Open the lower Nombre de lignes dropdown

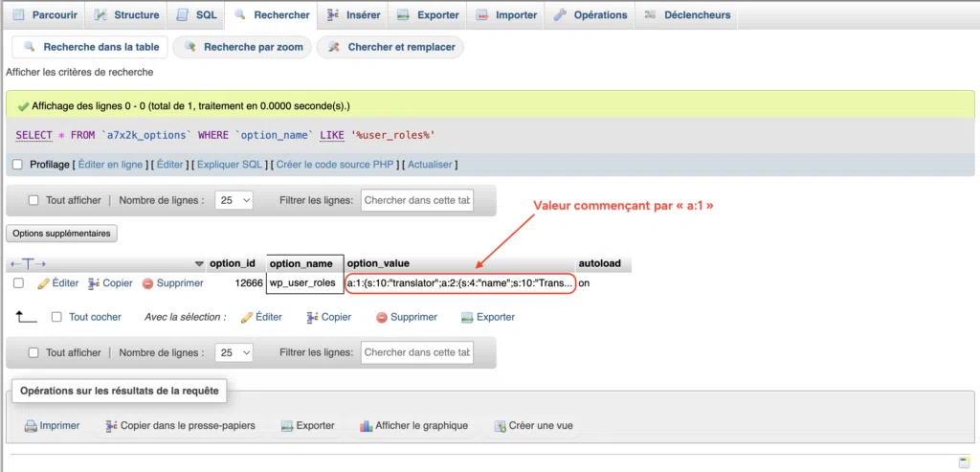[234, 352]
